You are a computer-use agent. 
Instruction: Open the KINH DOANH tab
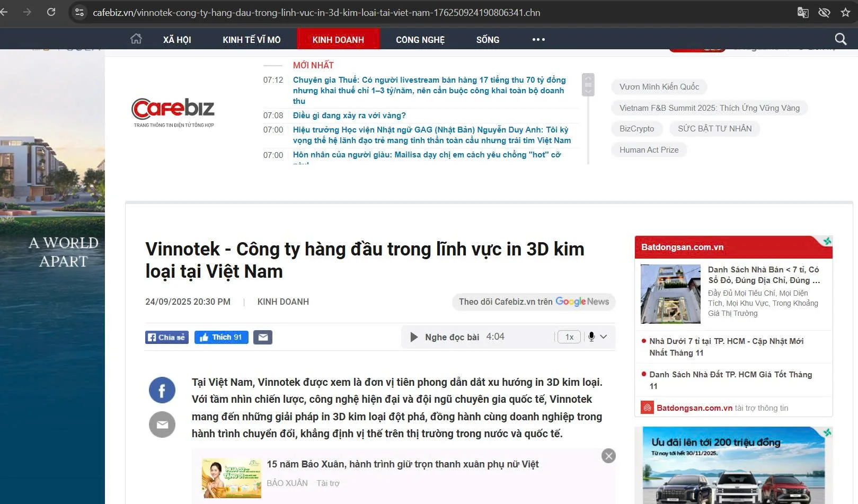(338, 39)
